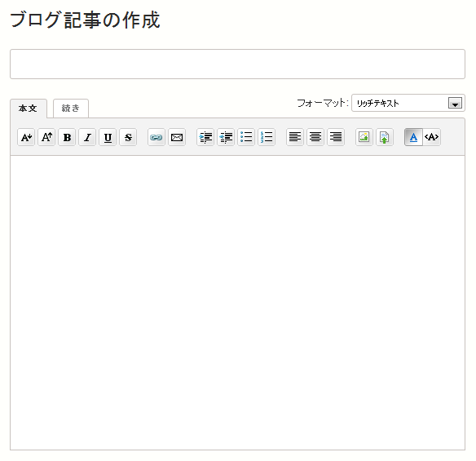Image resolution: width=476 pixels, height=461 pixels.
Task: Increase indent of the paragraph
Action: click(205, 137)
